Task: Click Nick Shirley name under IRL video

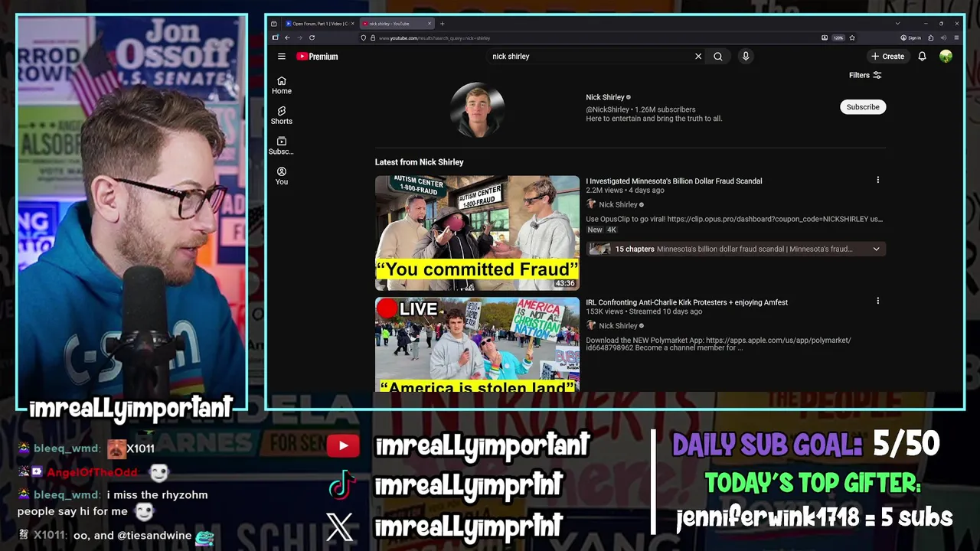Action: click(x=618, y=326)
